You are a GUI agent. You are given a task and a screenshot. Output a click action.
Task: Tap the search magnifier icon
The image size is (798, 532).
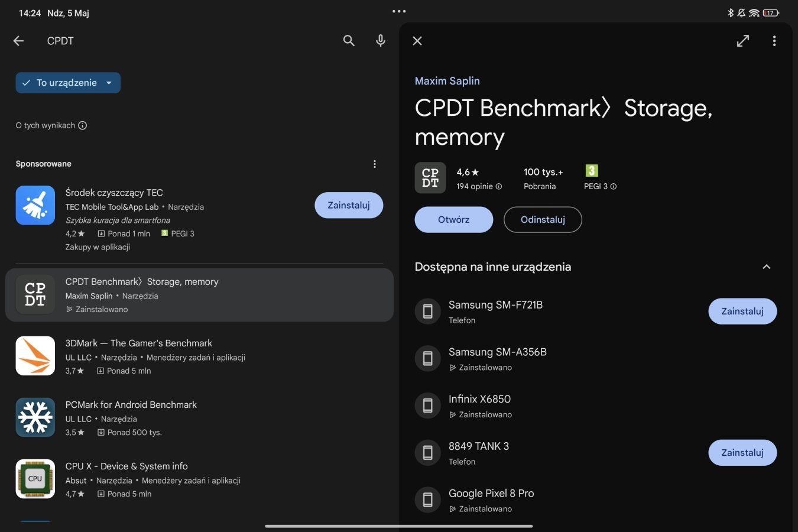349,41
